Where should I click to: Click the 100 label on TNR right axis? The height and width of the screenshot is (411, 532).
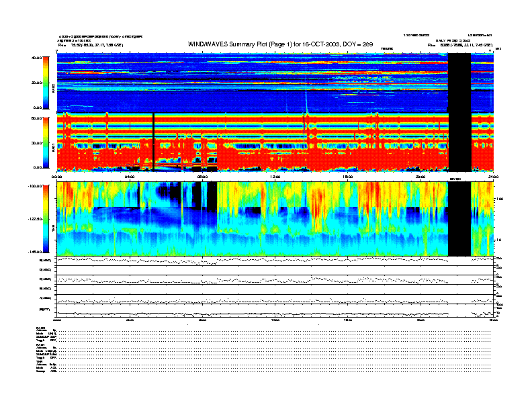pyautogui.click(x=500, y=199)
